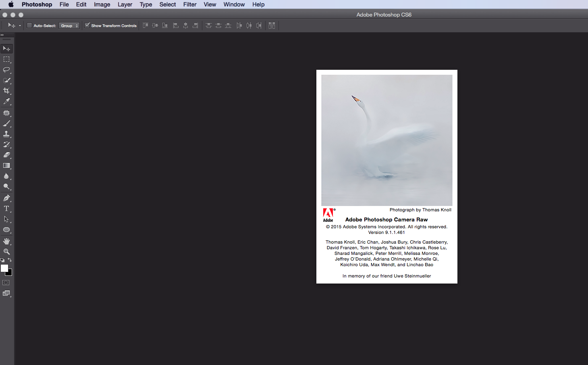Toggle Quick Mask mode
The image size is (588, 365).
pyautogui.click(x=6, y=283)
